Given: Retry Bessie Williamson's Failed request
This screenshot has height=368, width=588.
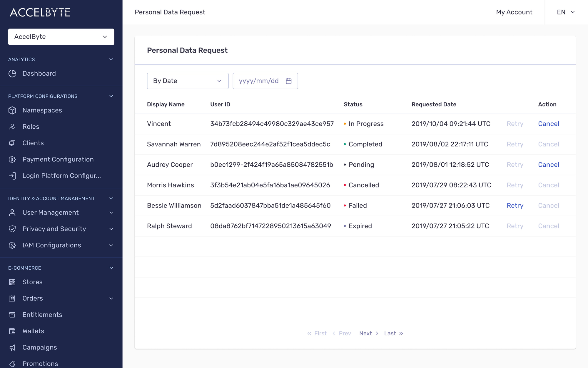Looking at the screenshot, I should click(515, 206).
